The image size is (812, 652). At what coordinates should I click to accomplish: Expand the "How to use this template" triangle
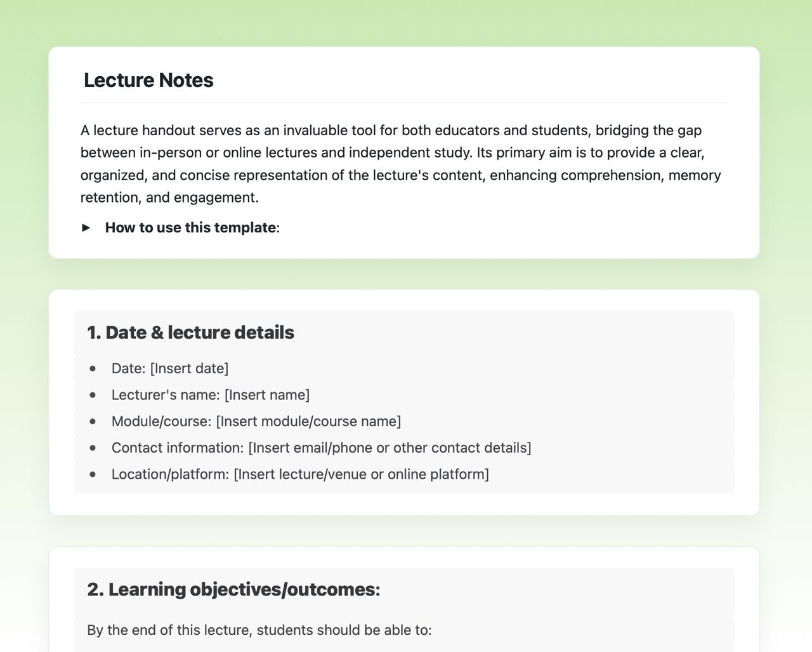click(x=86, y=227)
